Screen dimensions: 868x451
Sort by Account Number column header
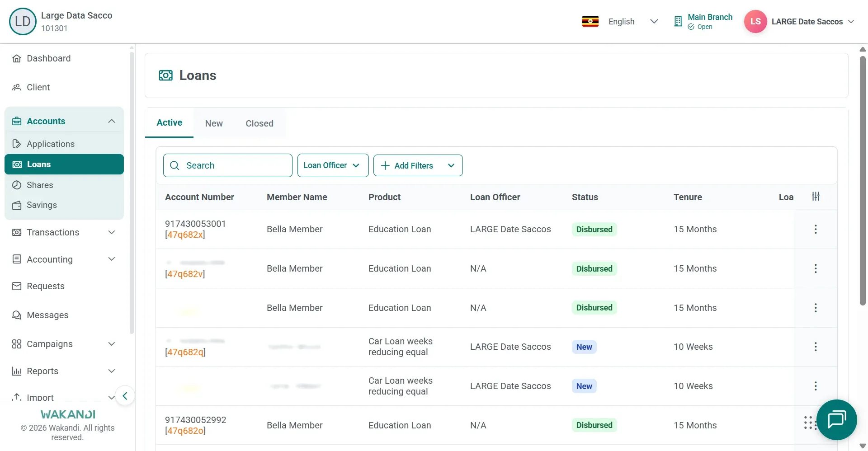pyautogui.click(x=199, y=197)
